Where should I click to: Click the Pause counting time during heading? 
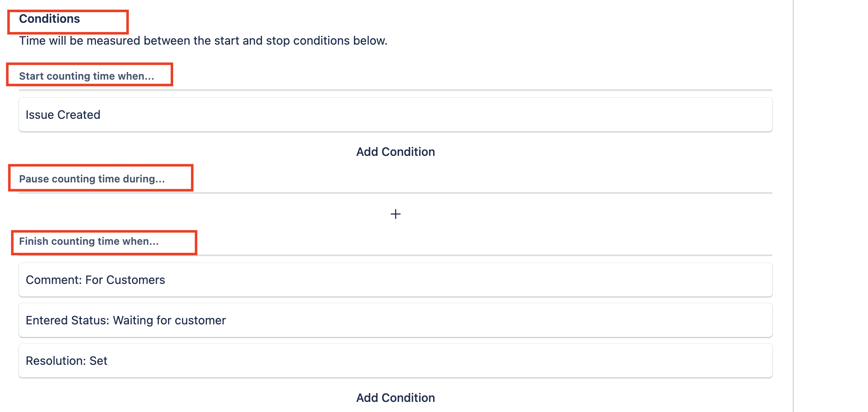pyautogui.click(x=93, y=179)
